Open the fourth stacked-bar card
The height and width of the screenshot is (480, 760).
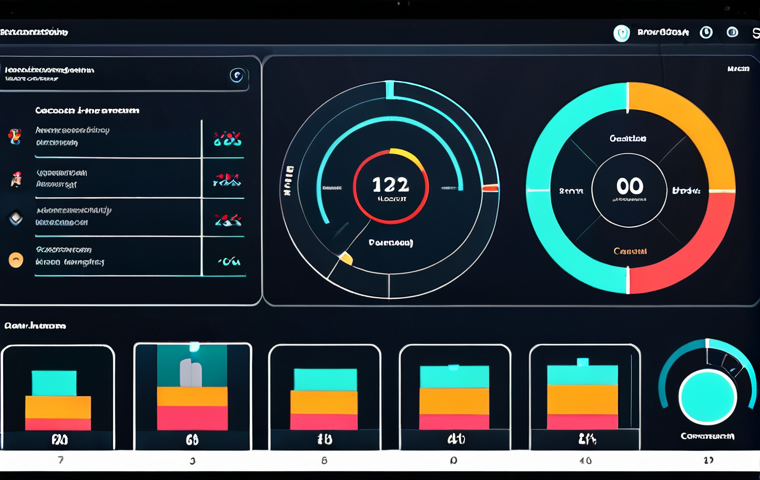[x=455, y=397]
